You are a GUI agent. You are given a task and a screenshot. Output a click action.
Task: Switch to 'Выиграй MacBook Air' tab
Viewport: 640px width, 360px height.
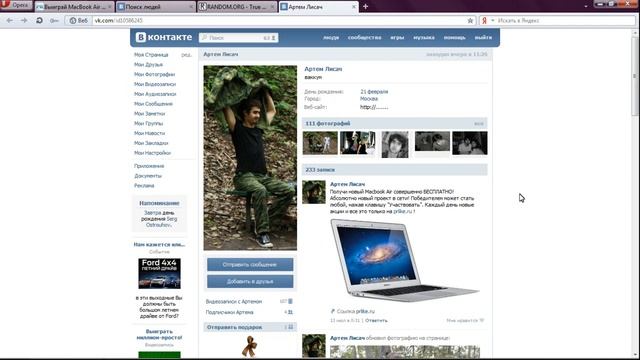pyautogui.click(x=73, y=7)
